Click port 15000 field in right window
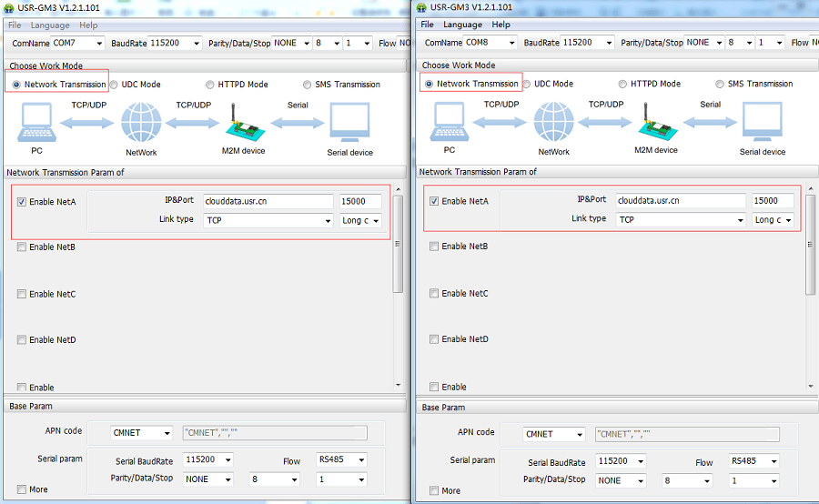The image size is (819, 504). click(x=773, y=201)
